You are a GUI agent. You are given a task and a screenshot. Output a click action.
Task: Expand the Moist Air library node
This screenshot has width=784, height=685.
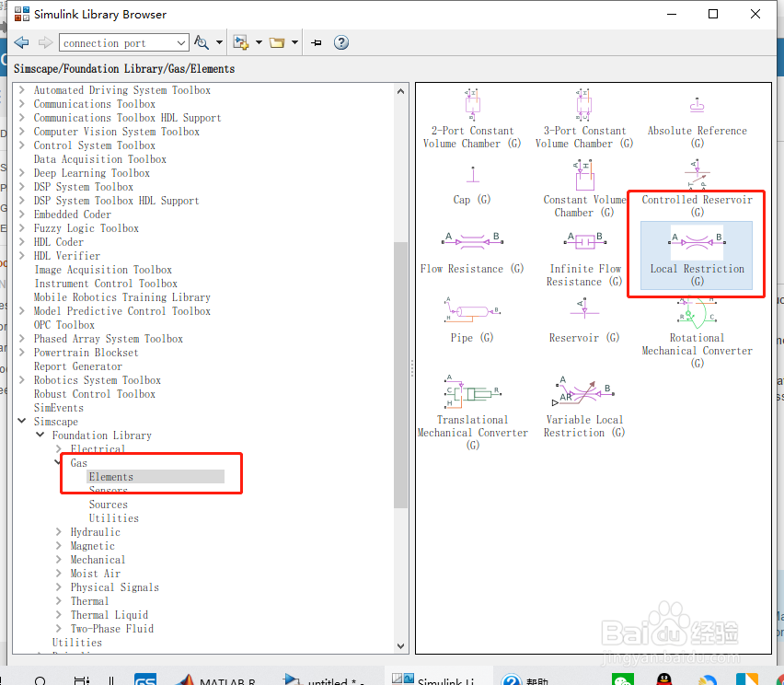[x=59, y=574]
